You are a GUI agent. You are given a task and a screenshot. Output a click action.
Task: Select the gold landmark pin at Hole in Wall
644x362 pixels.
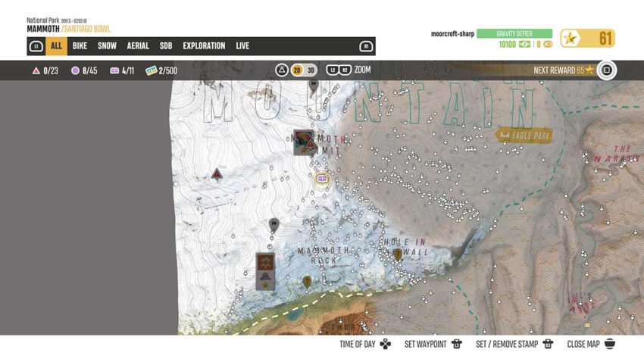click(398, 254)
